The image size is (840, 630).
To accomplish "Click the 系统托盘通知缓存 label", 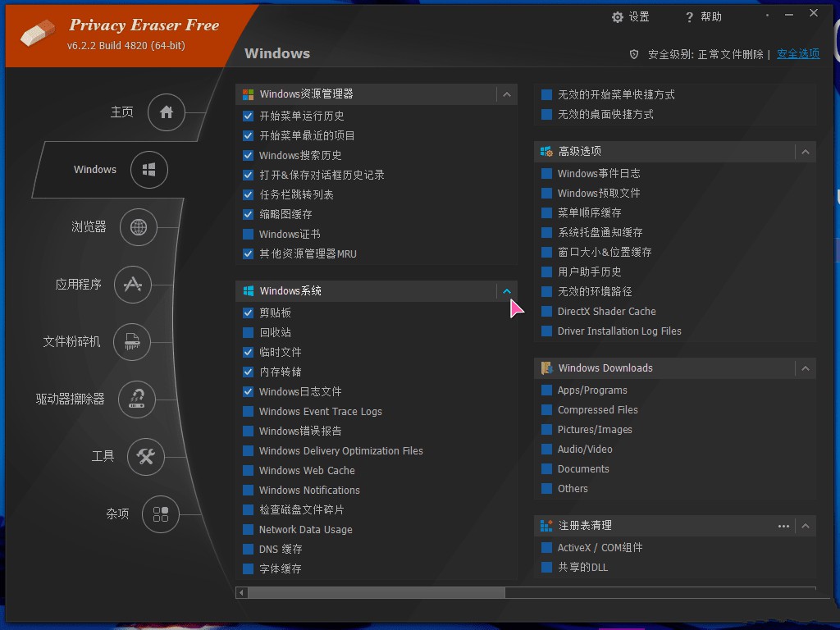I will 600,232.
